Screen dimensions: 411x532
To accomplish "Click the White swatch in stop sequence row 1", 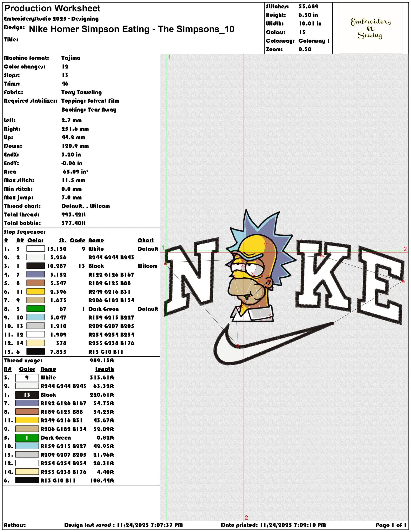I will [35, 249].
